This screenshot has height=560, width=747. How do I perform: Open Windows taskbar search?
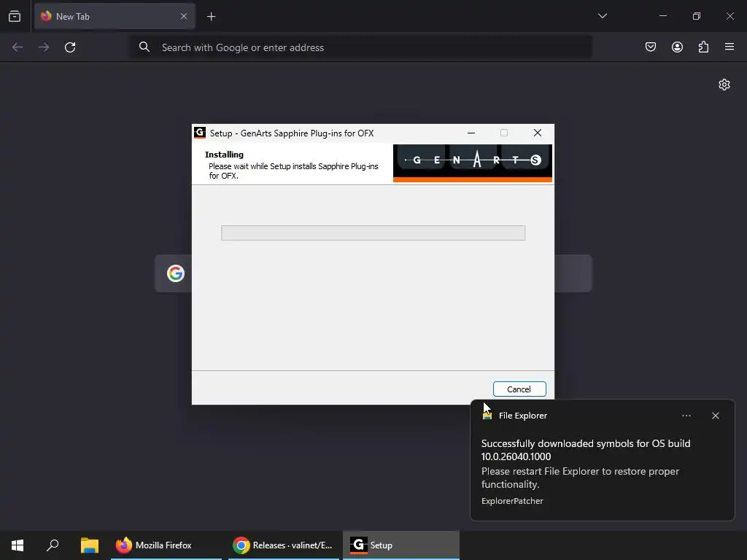(x=53, y=545)
